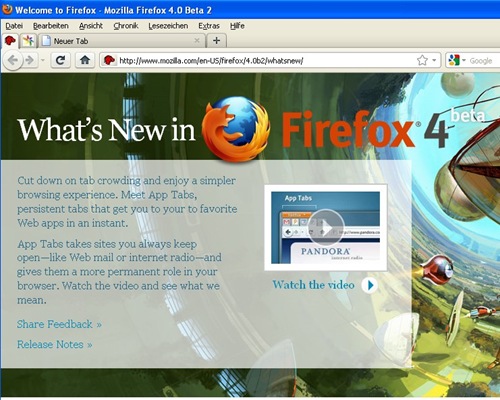The image size is (500, 400).
Task: Go to the home page via the house icon
Action: (85, 60)
